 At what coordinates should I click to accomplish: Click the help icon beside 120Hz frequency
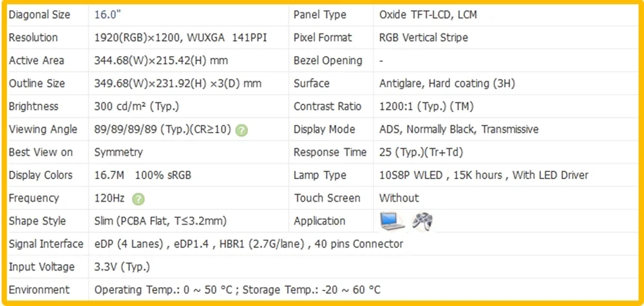[x=138, y=199]
